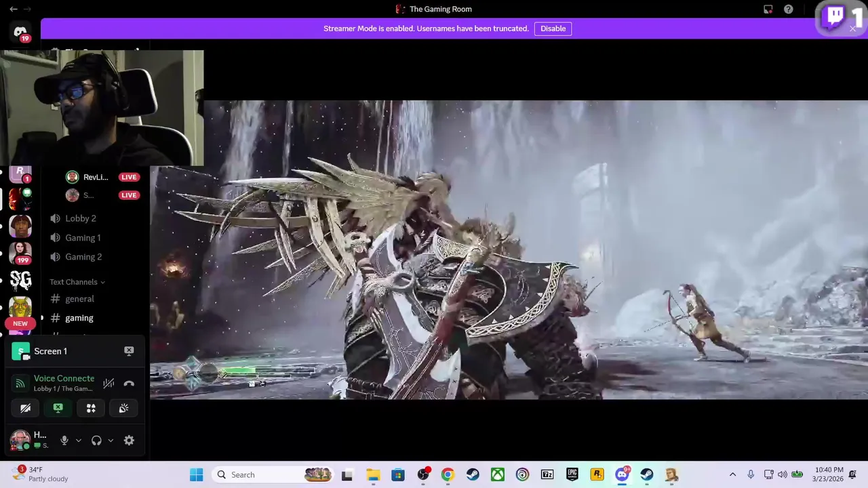The height and width of the screenshot is (488, 868).
Task: Open Task View on taskbar
Action: click(x=347, y=474)
